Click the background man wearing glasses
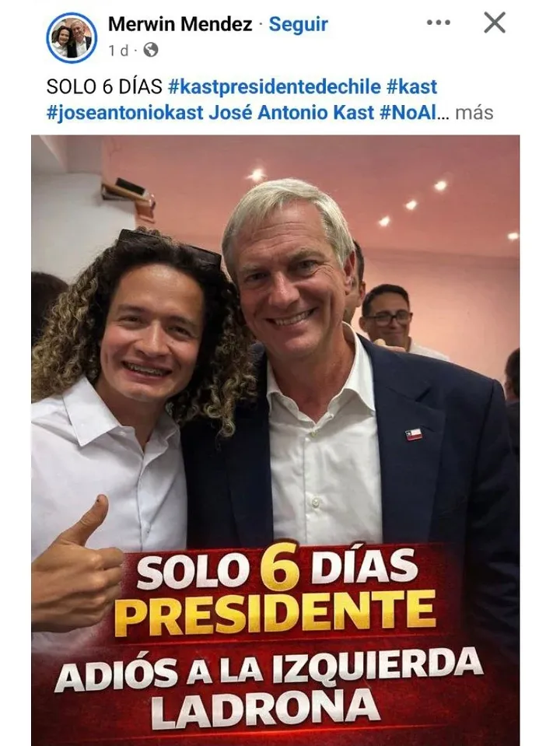 388,315
